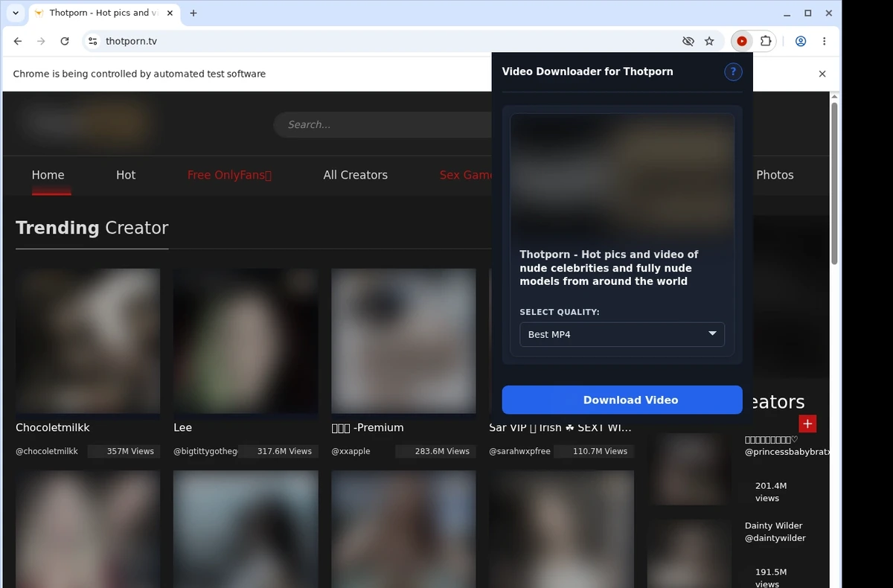Open a new tab with the plus button
893x588 pixels.
pos(193,13)
